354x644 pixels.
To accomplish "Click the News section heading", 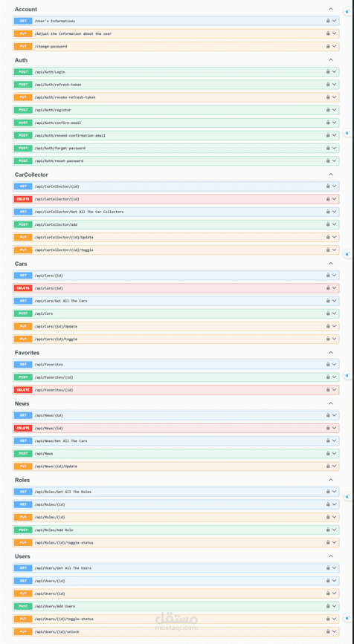I will 22,404.
